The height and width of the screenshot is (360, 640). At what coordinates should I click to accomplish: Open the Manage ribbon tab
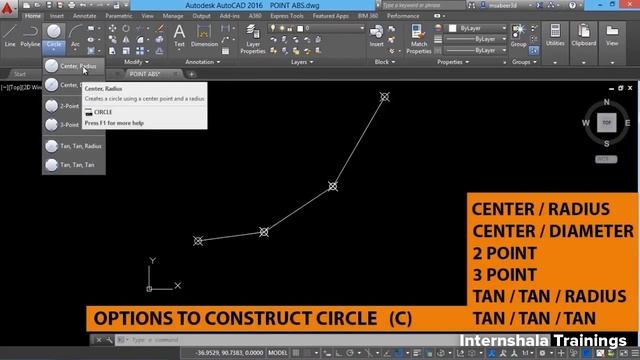tap(173, 16)
